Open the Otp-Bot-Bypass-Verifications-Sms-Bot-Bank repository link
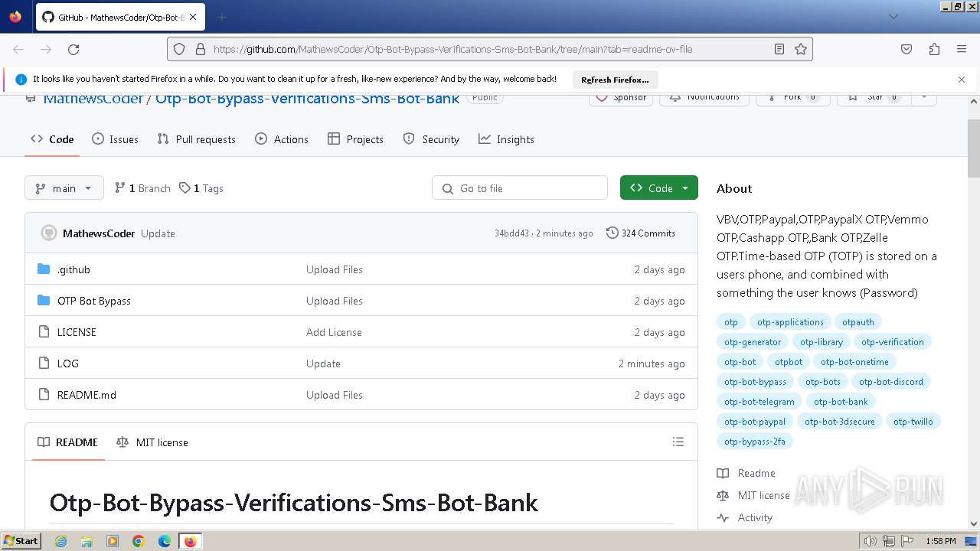This screenshot has height=551, width=980. [x=307, y=99]
